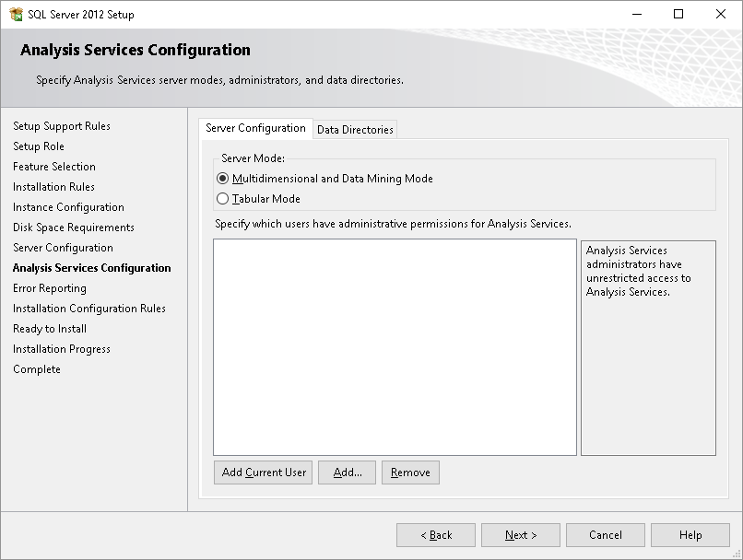Select Tabular Mode server mode
Image resolution: width=743 pixels, height=560 pixels.
coord(223,198)
